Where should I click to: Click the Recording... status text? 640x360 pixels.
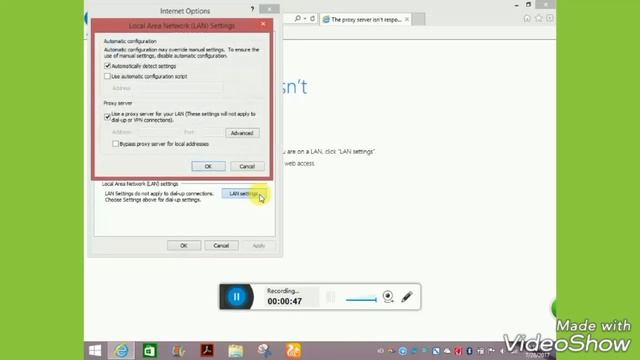pyautogui.click(x=283, y=291)
